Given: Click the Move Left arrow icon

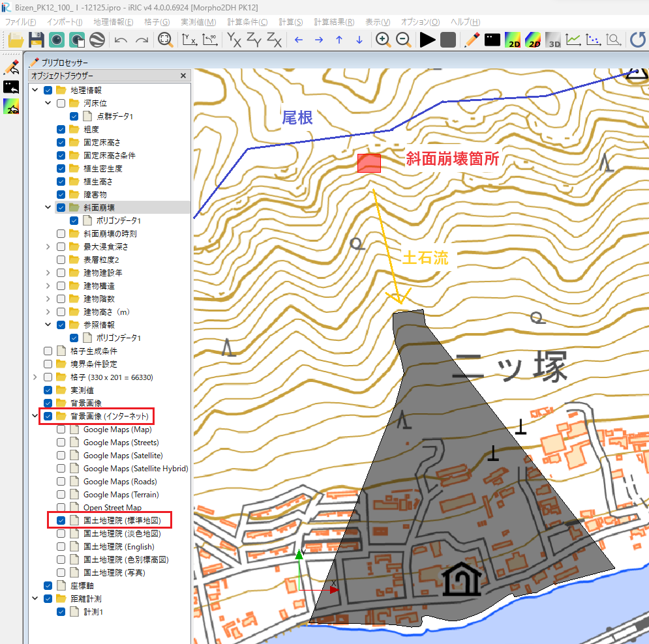Looking at the screenshot, I should click(x=299, y=40).
